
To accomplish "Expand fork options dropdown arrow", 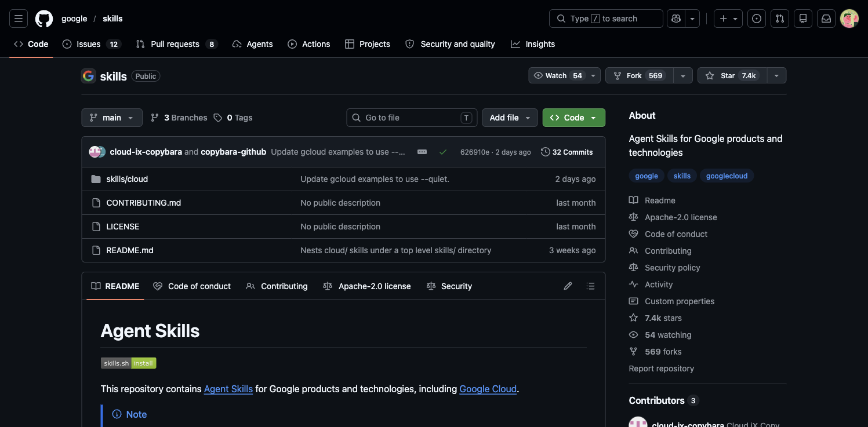I will 682,76.
